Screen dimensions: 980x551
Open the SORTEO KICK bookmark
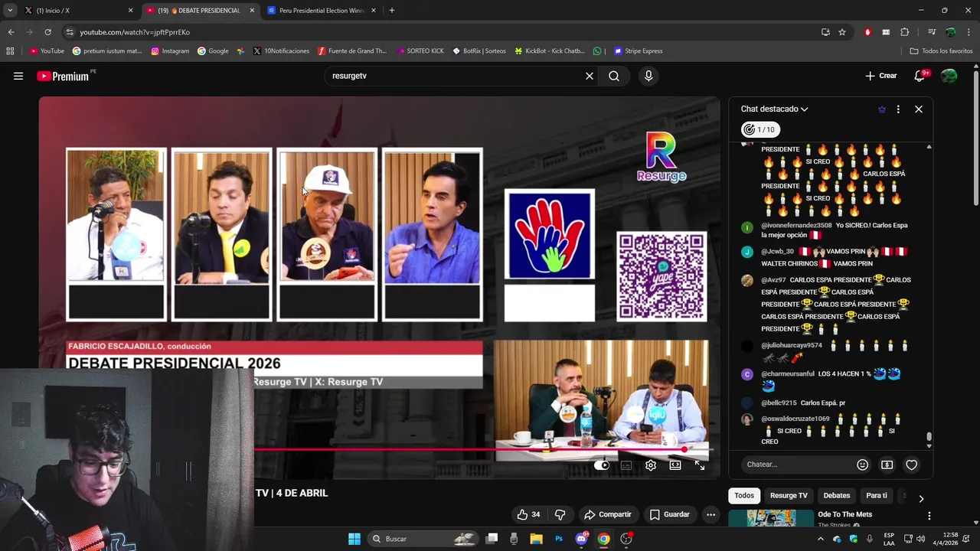click(x=420, y=51)
